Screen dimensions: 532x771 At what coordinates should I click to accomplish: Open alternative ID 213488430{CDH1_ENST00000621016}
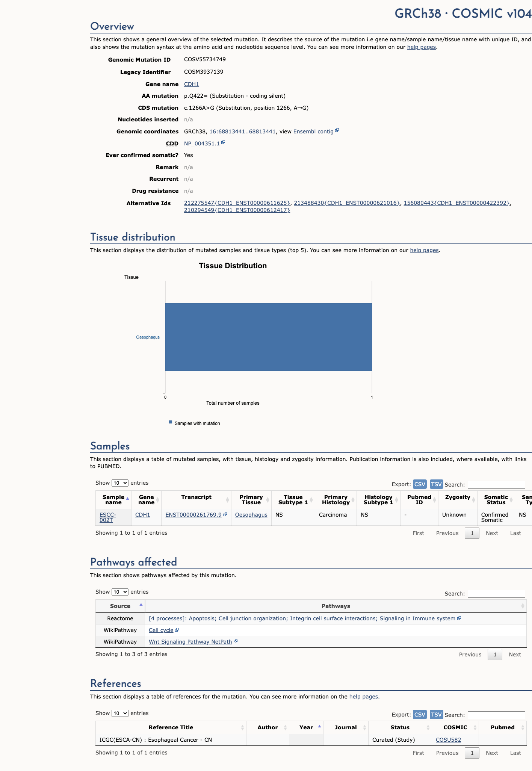click(x=347, y=203)
